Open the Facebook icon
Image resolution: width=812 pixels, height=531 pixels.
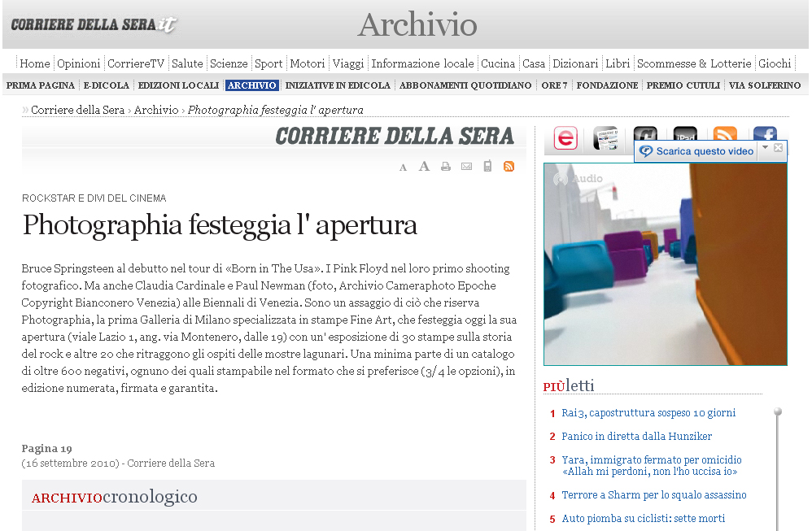tap(765, 133)
